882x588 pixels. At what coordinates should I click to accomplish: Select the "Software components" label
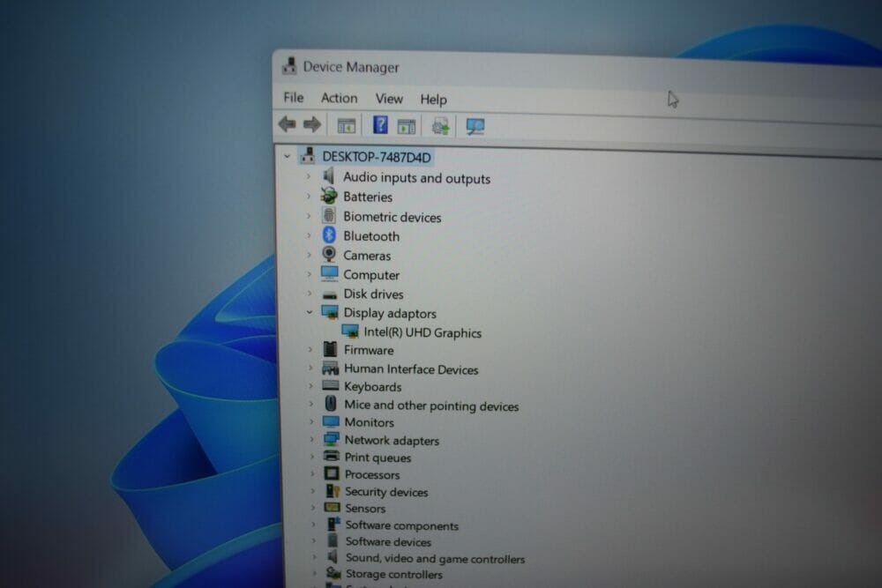[x=401, y=525]
